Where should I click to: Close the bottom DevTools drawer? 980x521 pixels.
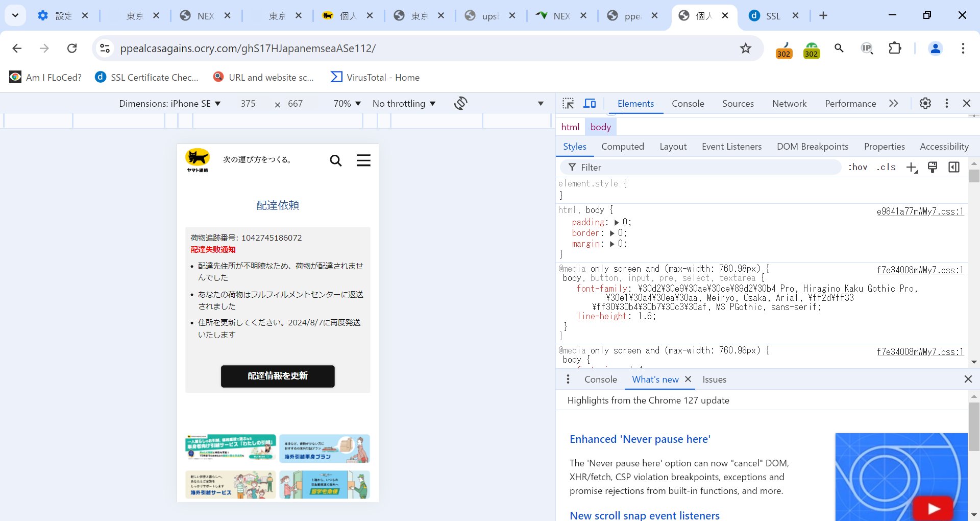[x=968, y=379]
